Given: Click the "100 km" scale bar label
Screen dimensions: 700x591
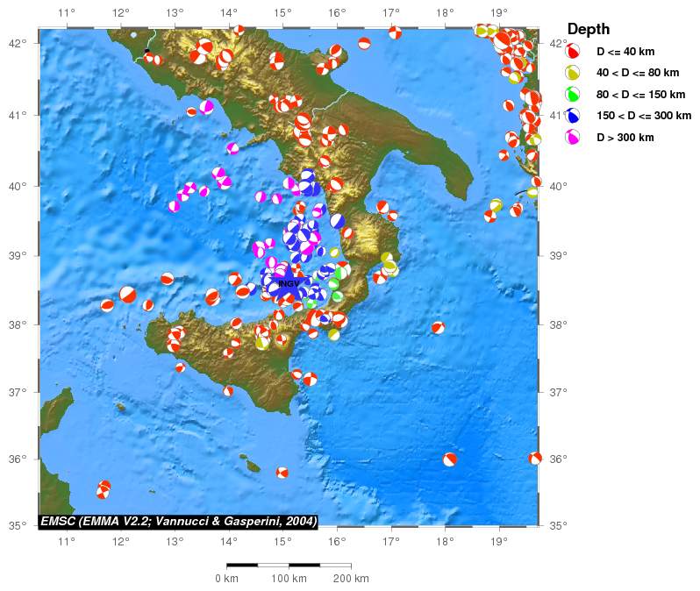Looking at the screenshot, I should [289, 579].
